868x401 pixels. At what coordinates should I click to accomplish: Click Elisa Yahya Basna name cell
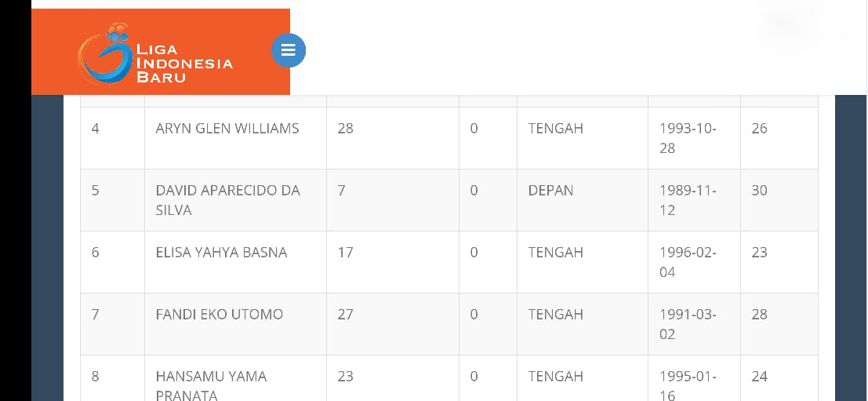(x=236, y=262)
